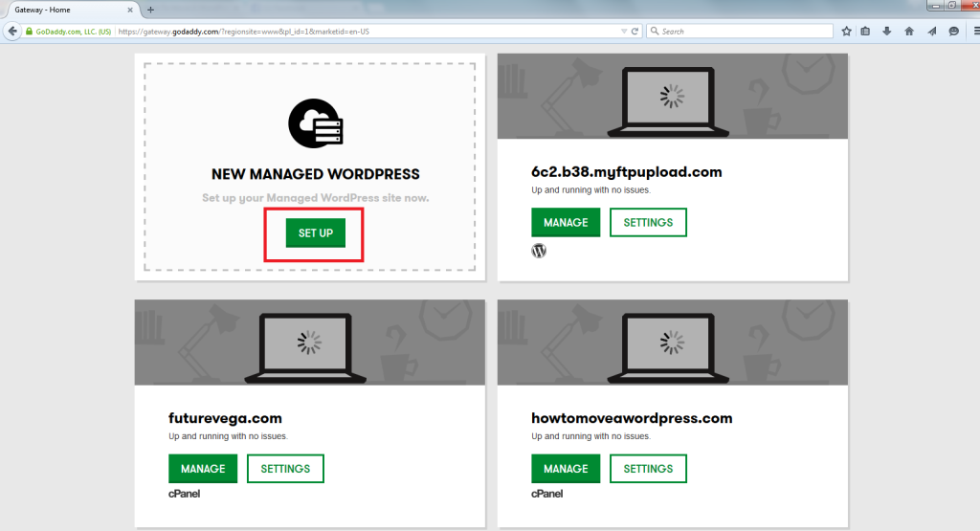Click the loading thumbnail above futurevega.com
This screenshot has height=531, width=980.
coord(309,343)
